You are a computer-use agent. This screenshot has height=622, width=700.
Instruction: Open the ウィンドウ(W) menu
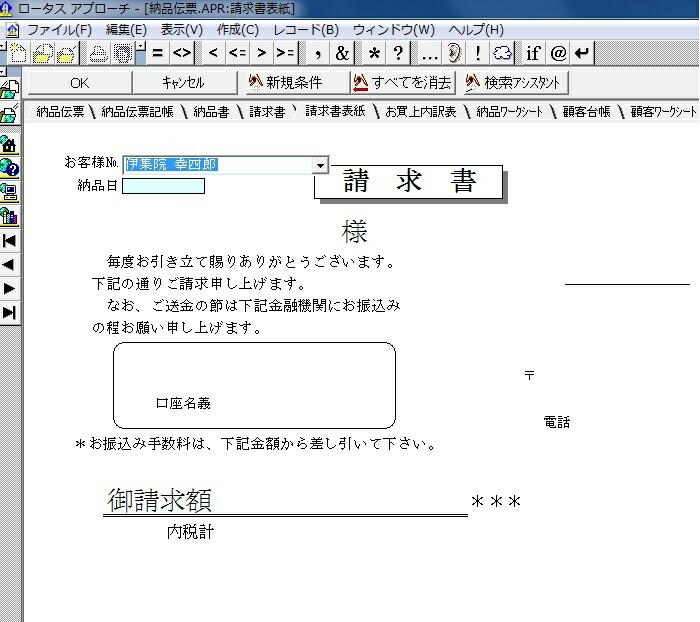[x=393, y=30]
